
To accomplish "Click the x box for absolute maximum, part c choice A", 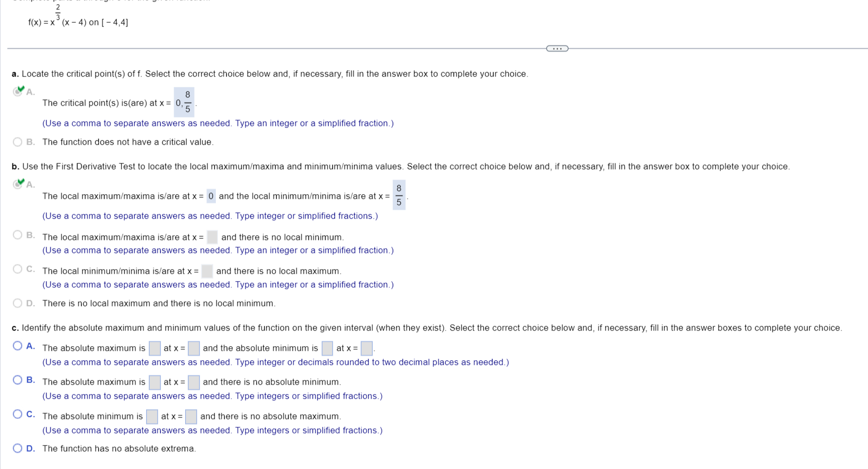I will (193, 348).
